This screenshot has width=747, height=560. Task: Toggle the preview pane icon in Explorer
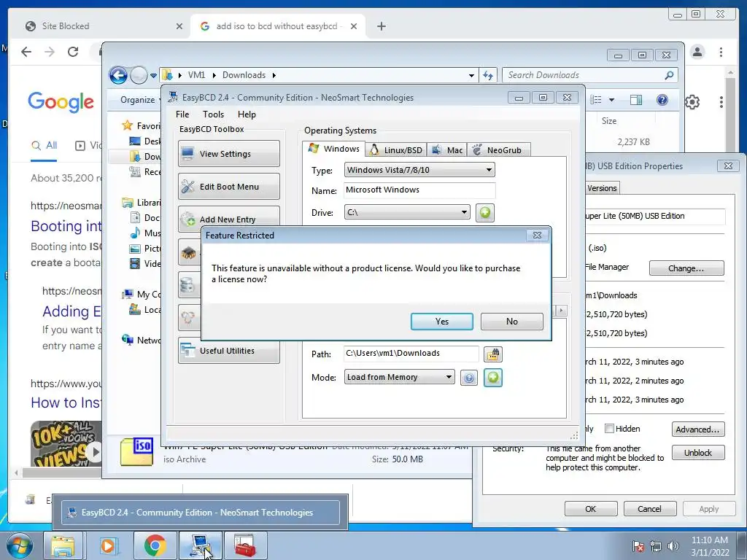point(636,99)
